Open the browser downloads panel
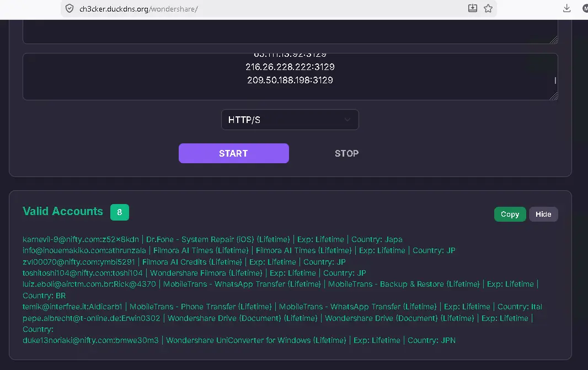The height and width of the screenshot is (370, 588). click(566, 8)
